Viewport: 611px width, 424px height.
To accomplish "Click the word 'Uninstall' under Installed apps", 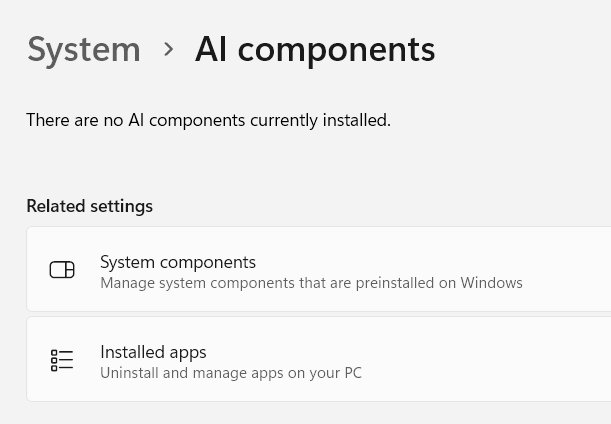I will 130,373.
